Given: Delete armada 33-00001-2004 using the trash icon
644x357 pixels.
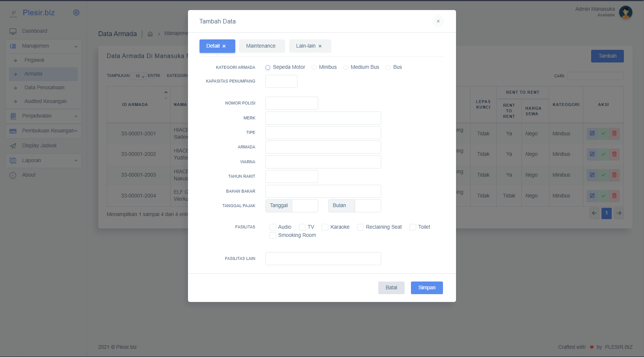Looking at the screenshot, I should point(615,196).
